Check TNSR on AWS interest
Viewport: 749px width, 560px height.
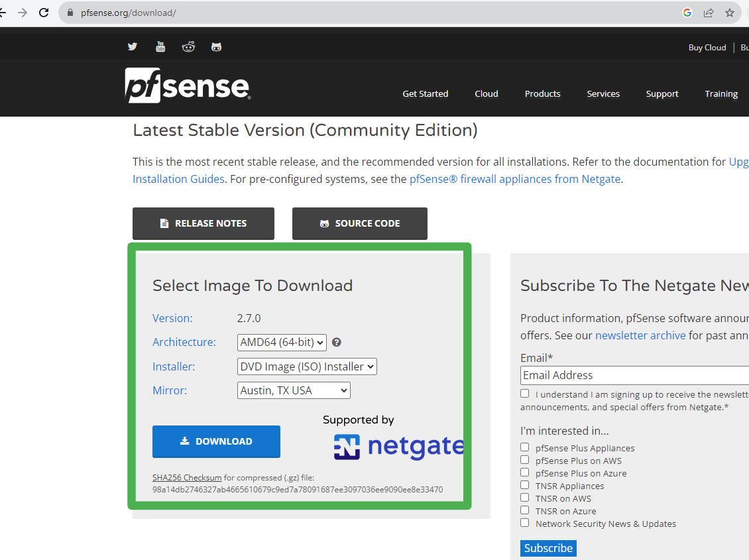(x=524, y=498)
